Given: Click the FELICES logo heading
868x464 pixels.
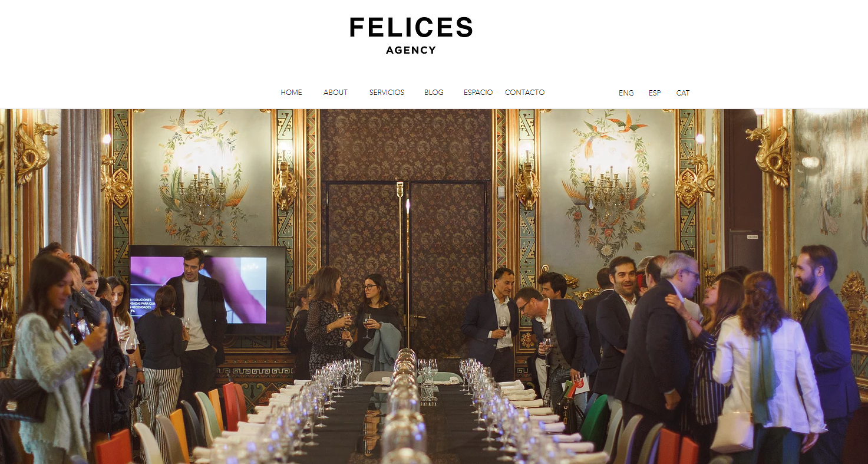Looking at the screenshot, I should [411, 28].
